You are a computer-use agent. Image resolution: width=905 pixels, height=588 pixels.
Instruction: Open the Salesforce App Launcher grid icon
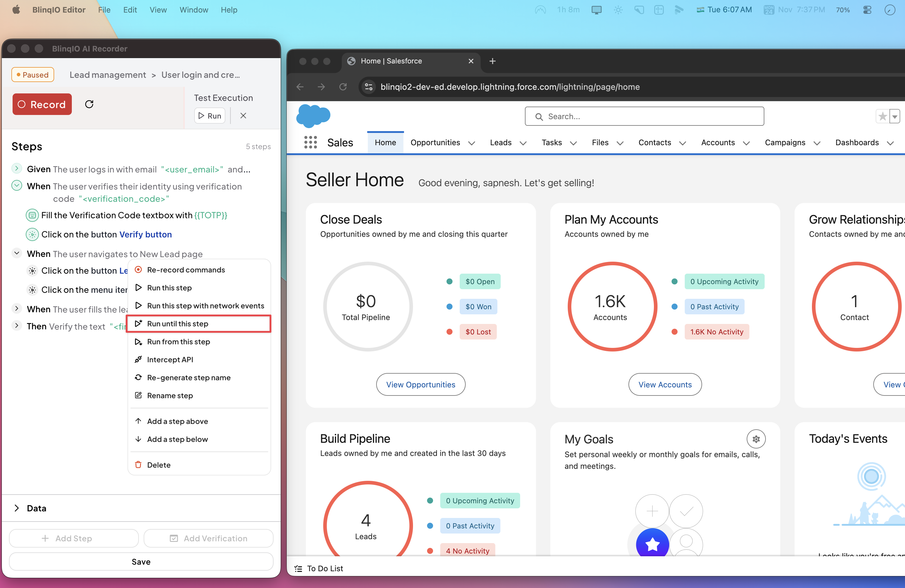click(310, 142)
